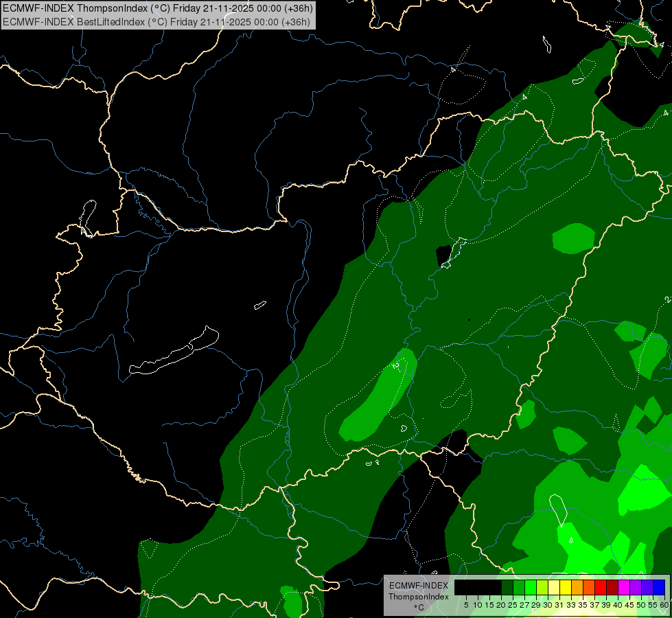Select the dark red 39–40 legend swatch
Viewport: 672px width, 618px height.
[x=612, y=587]
